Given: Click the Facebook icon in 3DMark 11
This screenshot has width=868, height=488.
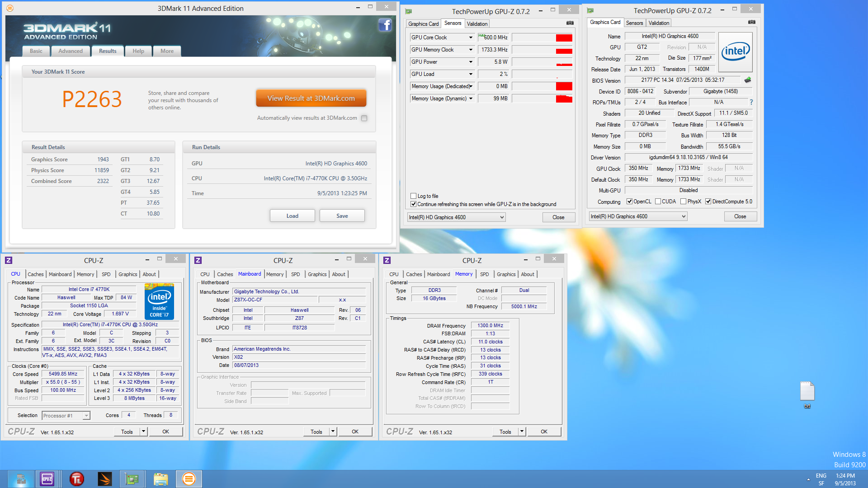Looking at the screenshot, I should point(385,25).
